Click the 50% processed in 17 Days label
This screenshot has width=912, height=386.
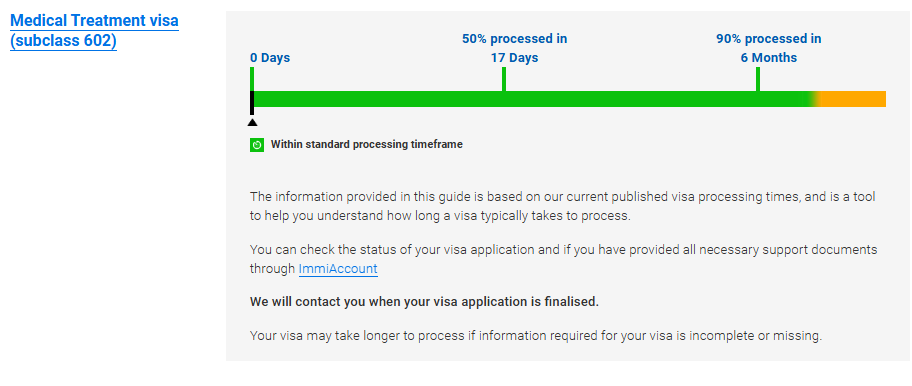click(x=515, y=48)
